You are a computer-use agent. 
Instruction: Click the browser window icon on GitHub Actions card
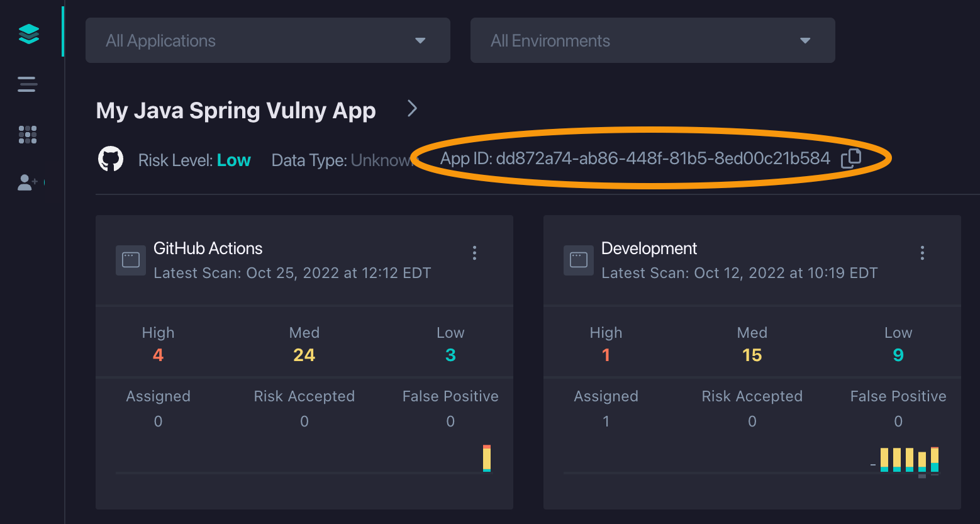[130, 260]
